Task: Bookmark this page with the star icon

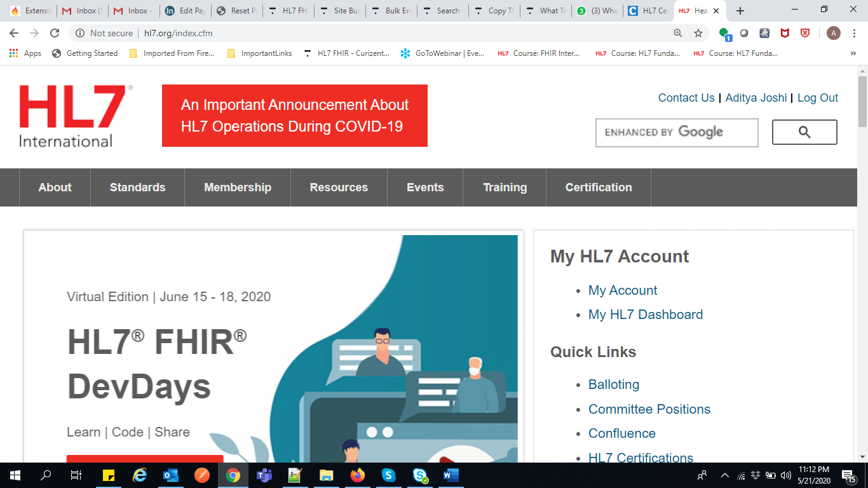Action: (698, 33)
